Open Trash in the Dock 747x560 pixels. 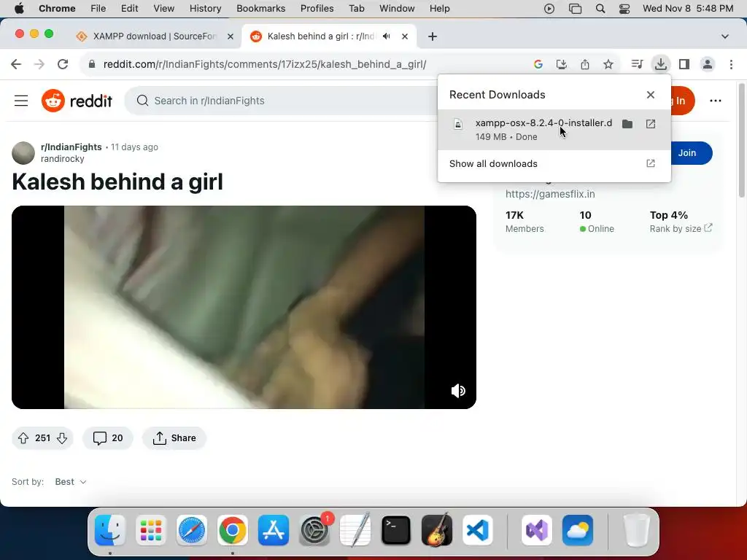pyautogui.click(x=636, y=530)
